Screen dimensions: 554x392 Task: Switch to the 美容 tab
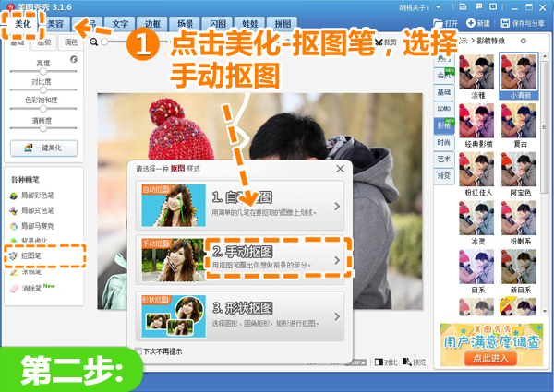(x=55, y=24)
